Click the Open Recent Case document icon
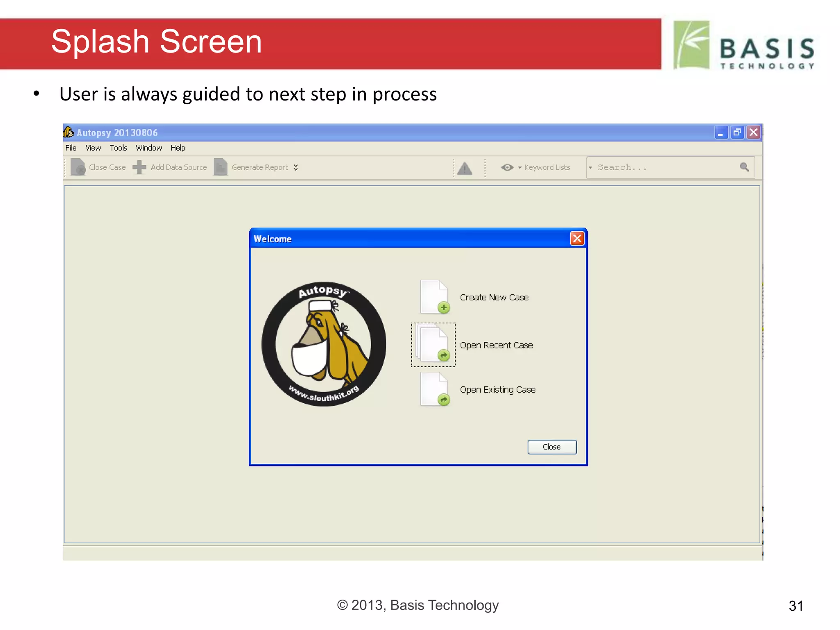This screenshot has width=840, height=630. [434, 345]
